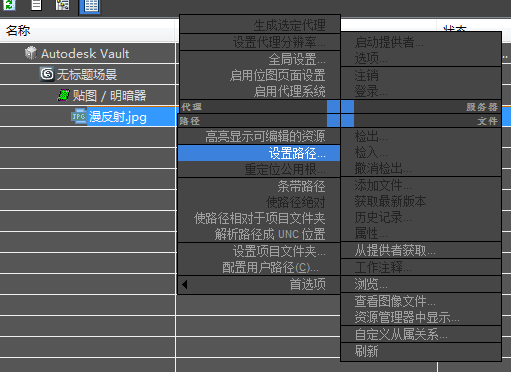Choose 从提供者获取... menu entry

coord(421,250)
